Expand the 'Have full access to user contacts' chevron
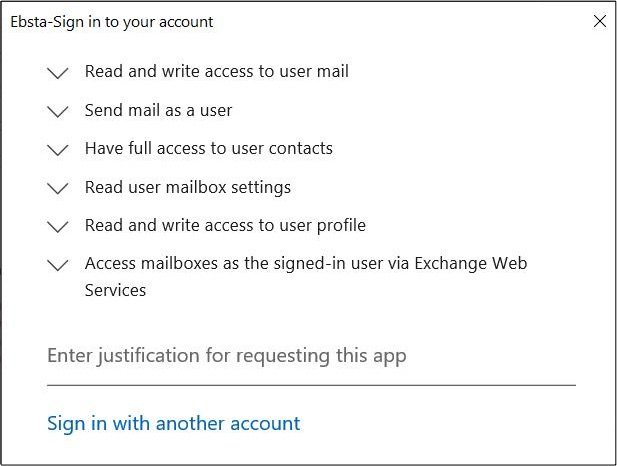This screenshot has height=466, width=617. 58,150
